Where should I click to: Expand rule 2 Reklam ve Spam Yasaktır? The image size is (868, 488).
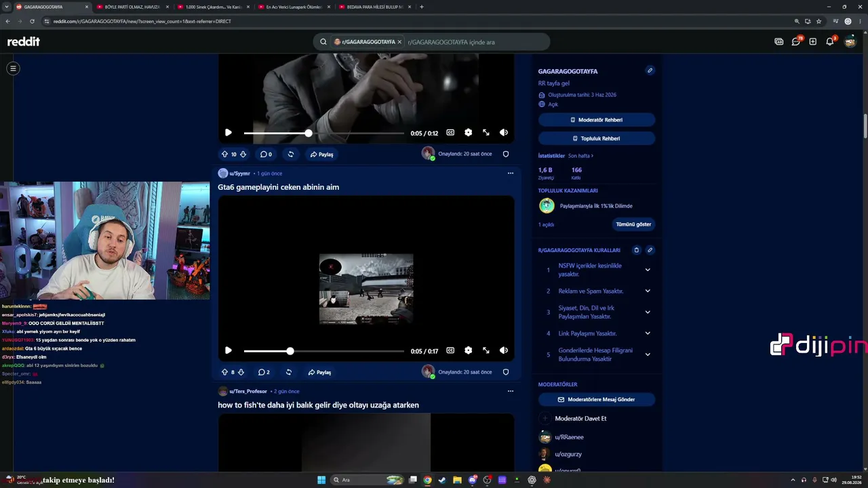click(x=648, y=291)
